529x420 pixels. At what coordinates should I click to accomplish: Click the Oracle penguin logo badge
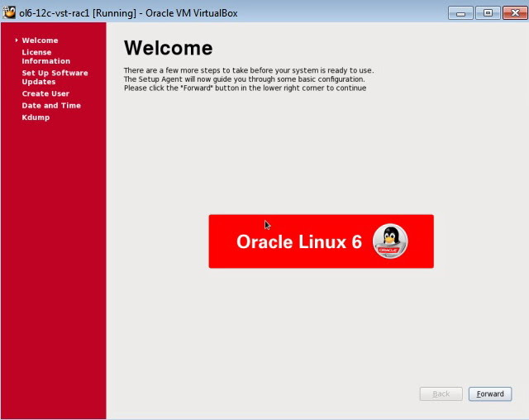click(390, 241)
